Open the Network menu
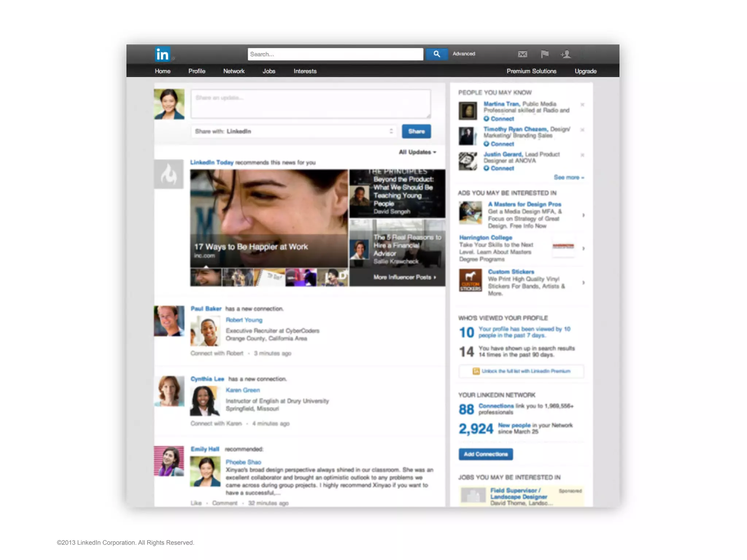 pyautogui.click(x=234, y=71)
